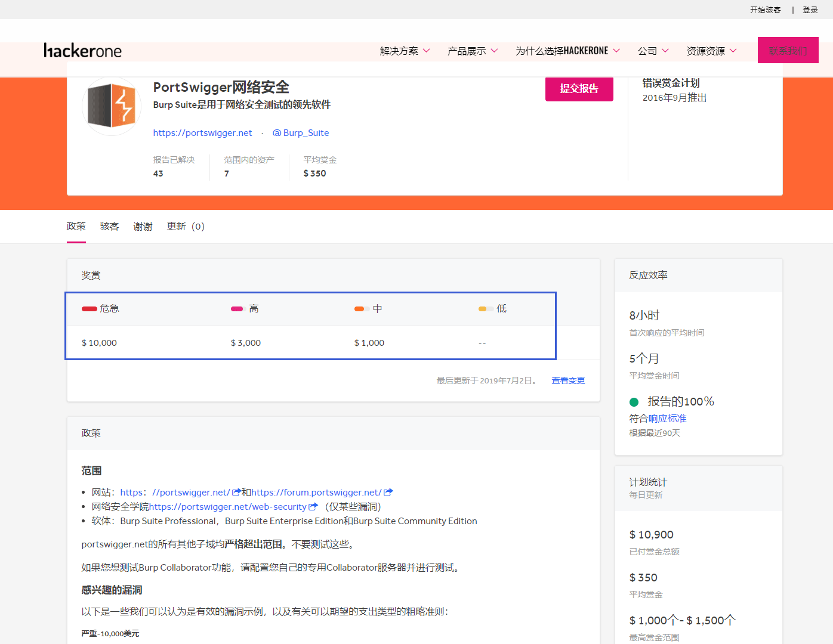Expand the 为什么选择HACKERONE dropdown

click(567, 51)
